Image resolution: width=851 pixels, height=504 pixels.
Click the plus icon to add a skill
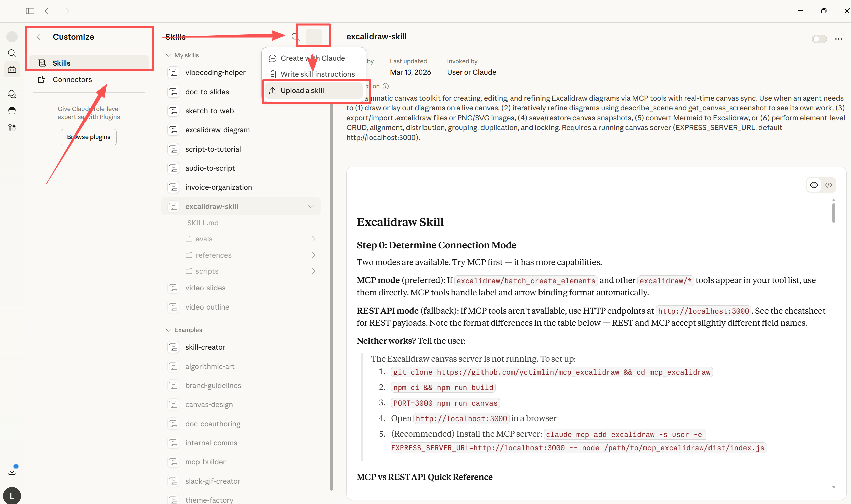pos(314,37)
